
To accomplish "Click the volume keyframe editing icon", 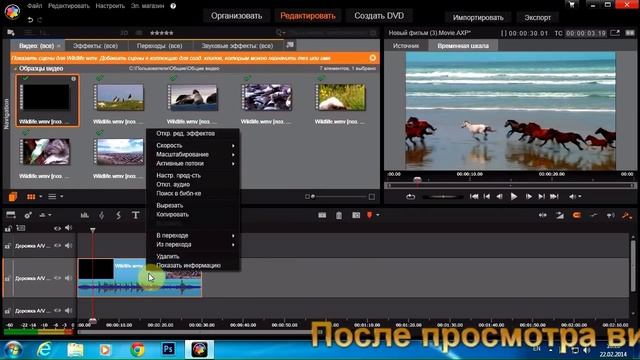I will click(593, 215).
